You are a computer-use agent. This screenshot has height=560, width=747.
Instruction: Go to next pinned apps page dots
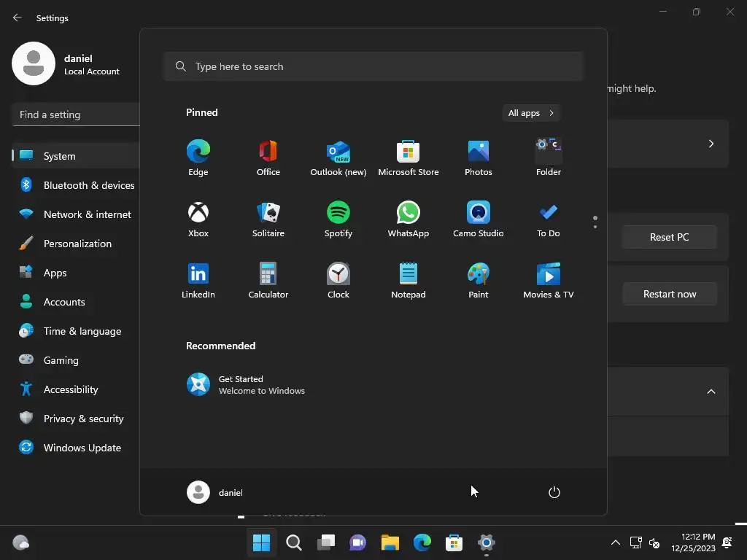click(x=595, y=222)
